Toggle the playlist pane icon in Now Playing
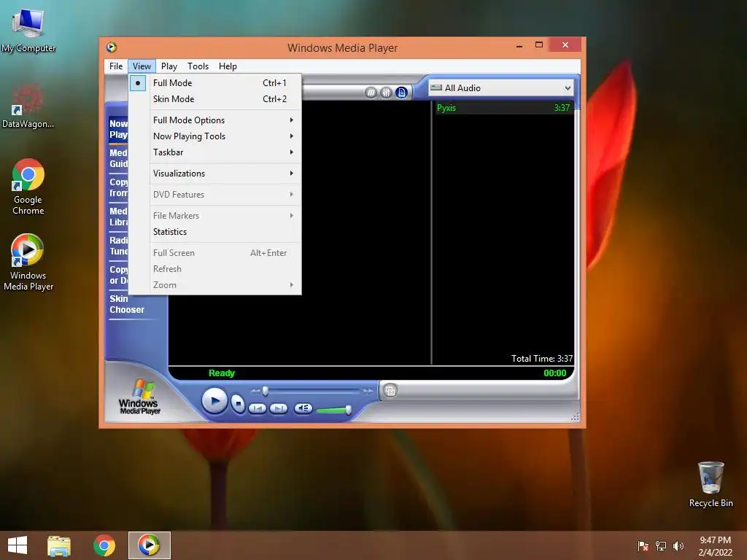 402,93
